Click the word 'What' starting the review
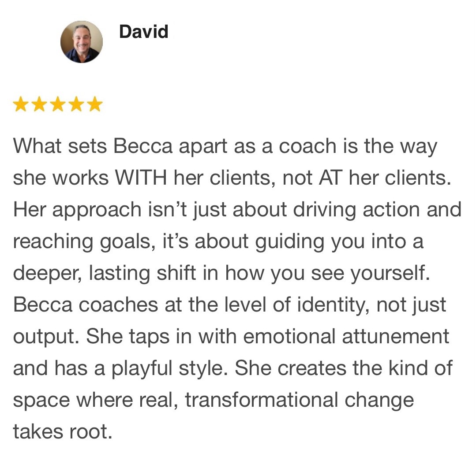The height and width of the screenshot is (457, 476). [37, 146]
